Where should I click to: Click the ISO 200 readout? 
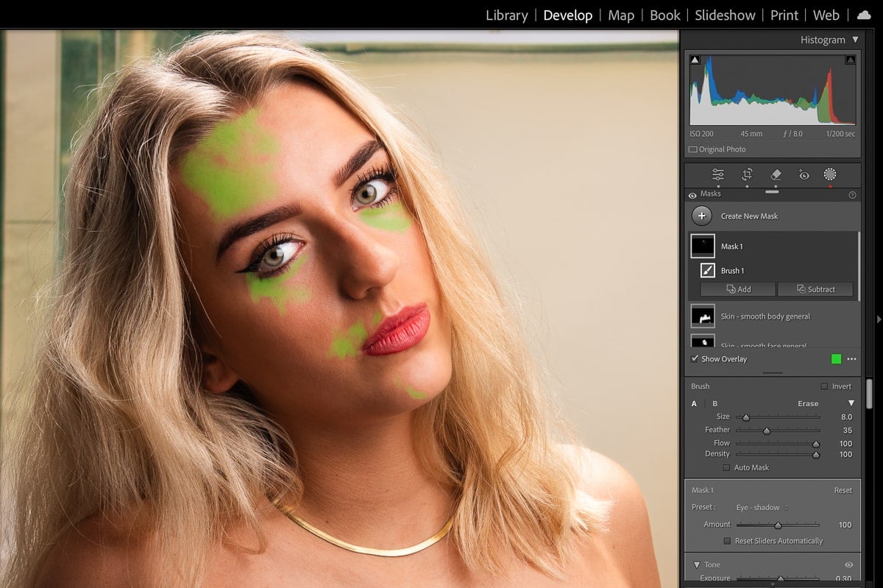coord(701,134)
